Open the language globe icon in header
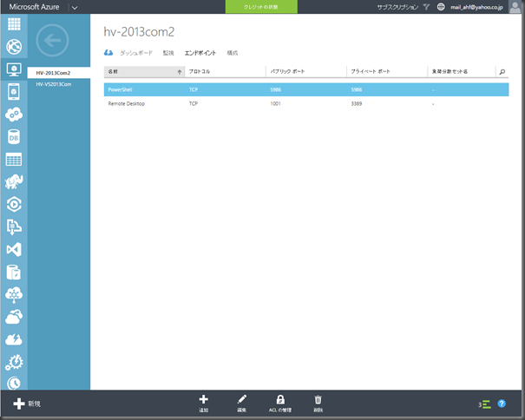525x420 pixels. tap(441, 7)
